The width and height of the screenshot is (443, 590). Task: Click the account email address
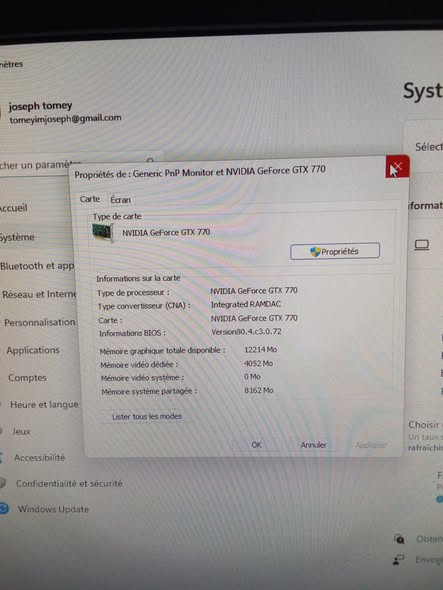pos(65,119)
